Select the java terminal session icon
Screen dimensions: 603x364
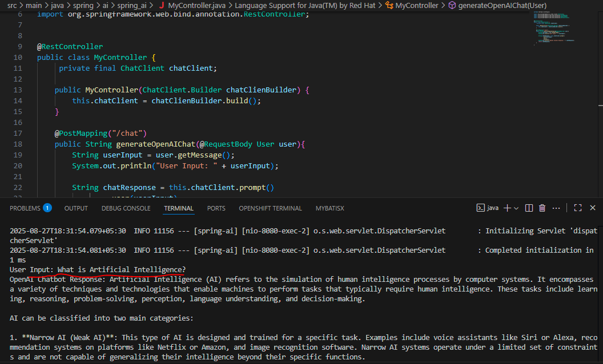484,208
